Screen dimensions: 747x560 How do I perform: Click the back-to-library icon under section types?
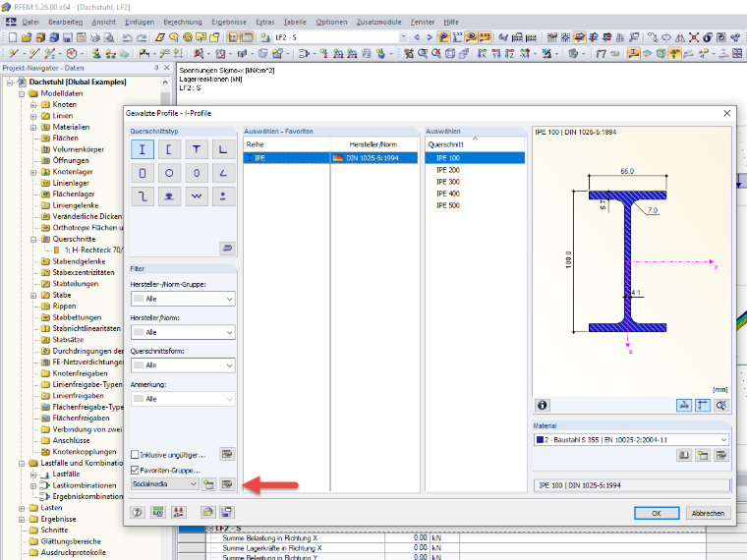click(227, 249)
